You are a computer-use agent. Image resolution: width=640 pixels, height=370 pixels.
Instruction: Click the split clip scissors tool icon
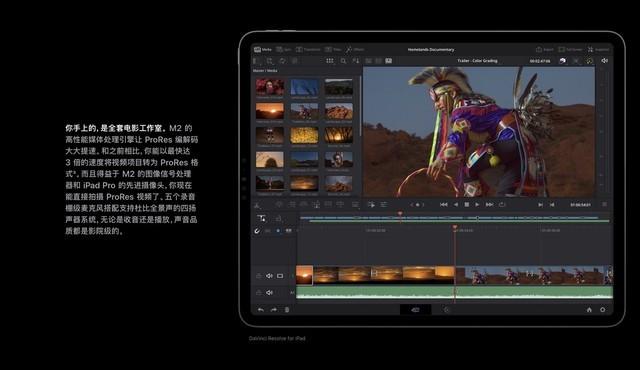click(257, 205)
